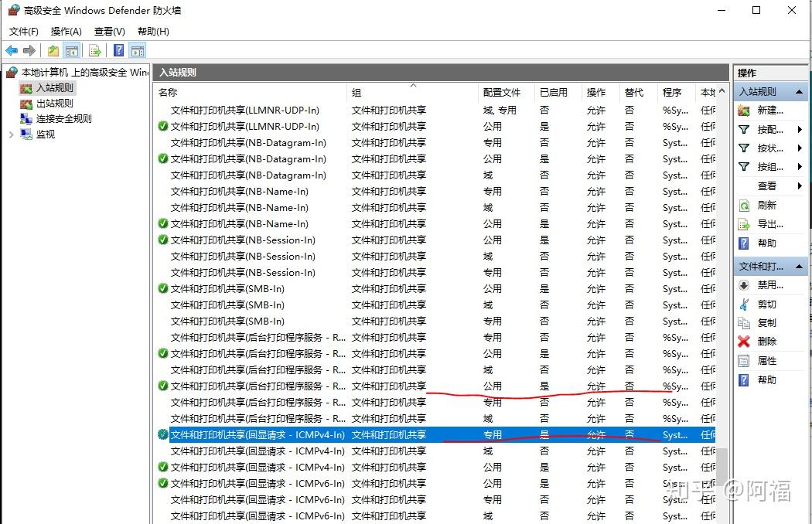Click the 禁用 (Disable Rule) icon

coord(743,284)
